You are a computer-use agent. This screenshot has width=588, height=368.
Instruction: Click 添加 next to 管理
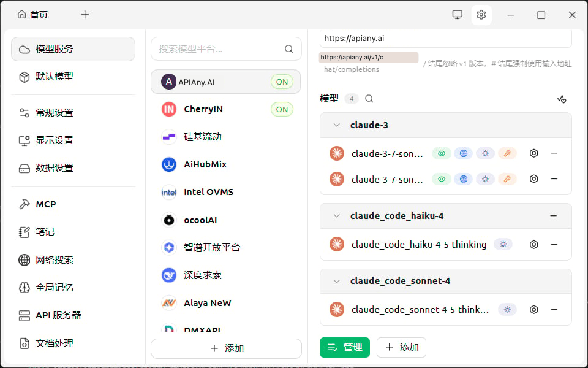pos(401,347)
